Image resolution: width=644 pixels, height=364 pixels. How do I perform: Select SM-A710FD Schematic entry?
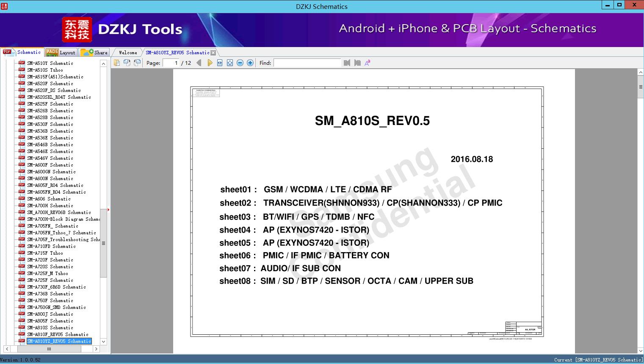point(51,246)
